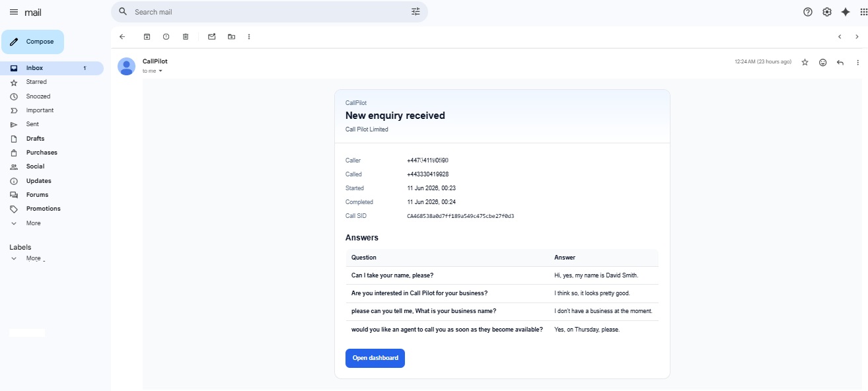Open the main menu hamburger icon
Image resolution: width=868 pixels, height=391 pixels.
pos(13,12)
